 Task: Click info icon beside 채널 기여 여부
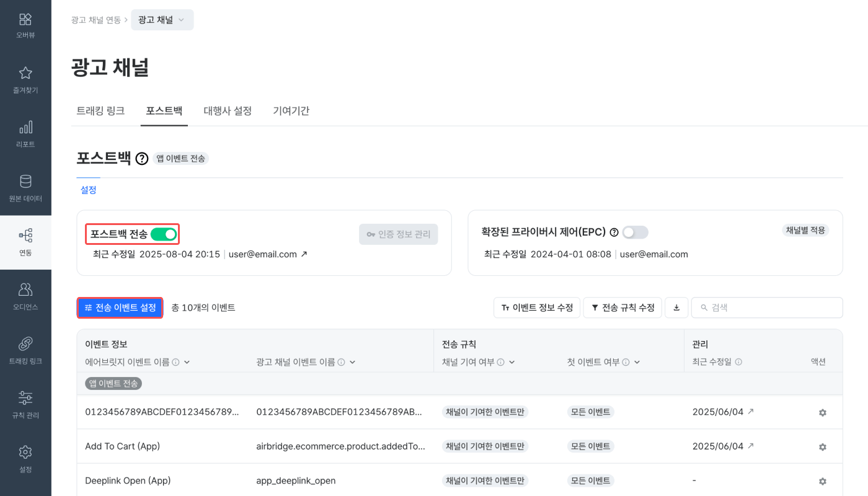coord(500,362)
